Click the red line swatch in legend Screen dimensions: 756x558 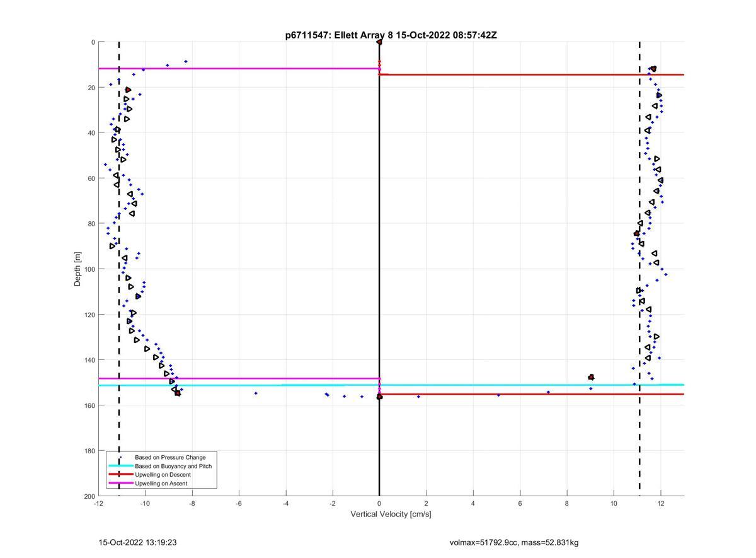point(120,475)
